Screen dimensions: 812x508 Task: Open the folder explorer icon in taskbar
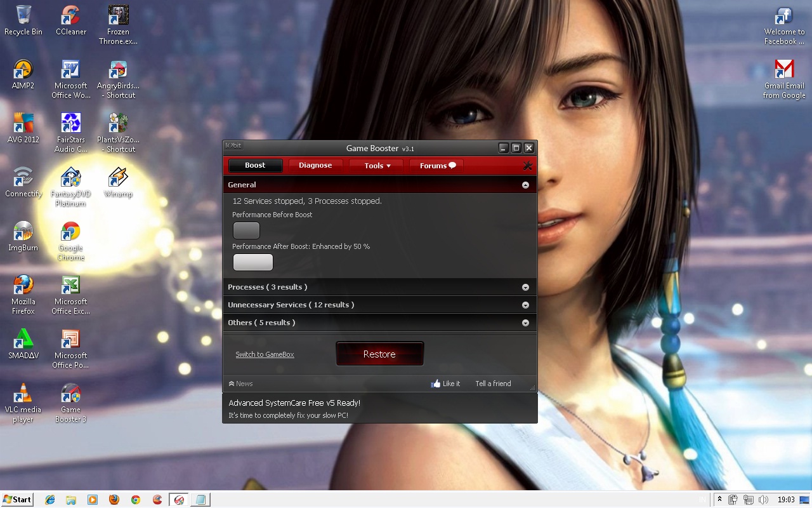tap(71, 500)
